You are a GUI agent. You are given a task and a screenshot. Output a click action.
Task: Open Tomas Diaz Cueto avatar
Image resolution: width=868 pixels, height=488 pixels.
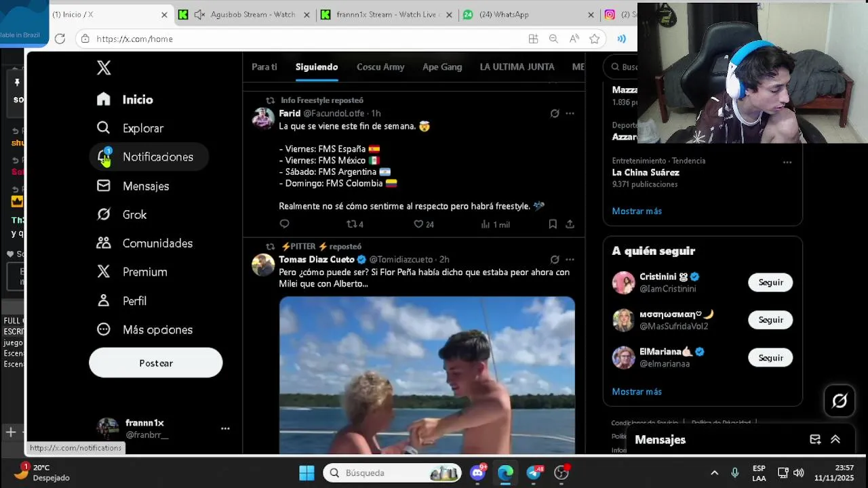pyautogui.click(x=263, y=264)
